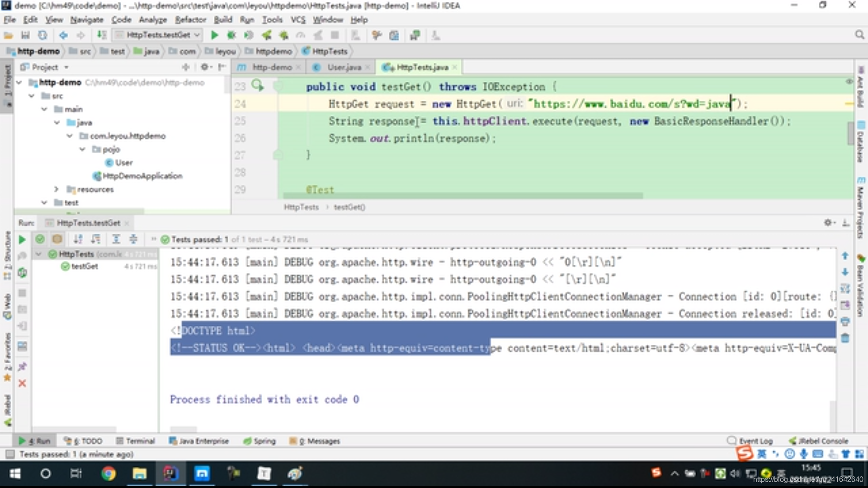Click the Build project icon in toolbar

pos(102,35)
